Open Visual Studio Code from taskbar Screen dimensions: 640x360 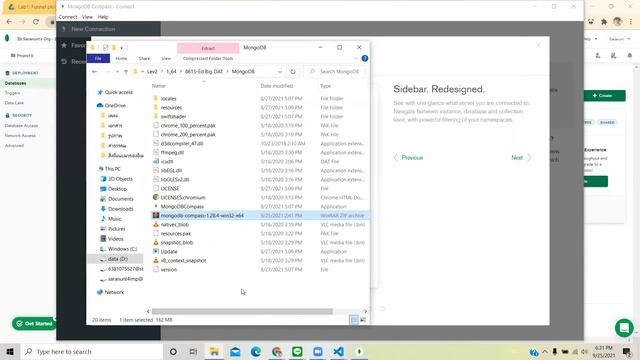338,351
